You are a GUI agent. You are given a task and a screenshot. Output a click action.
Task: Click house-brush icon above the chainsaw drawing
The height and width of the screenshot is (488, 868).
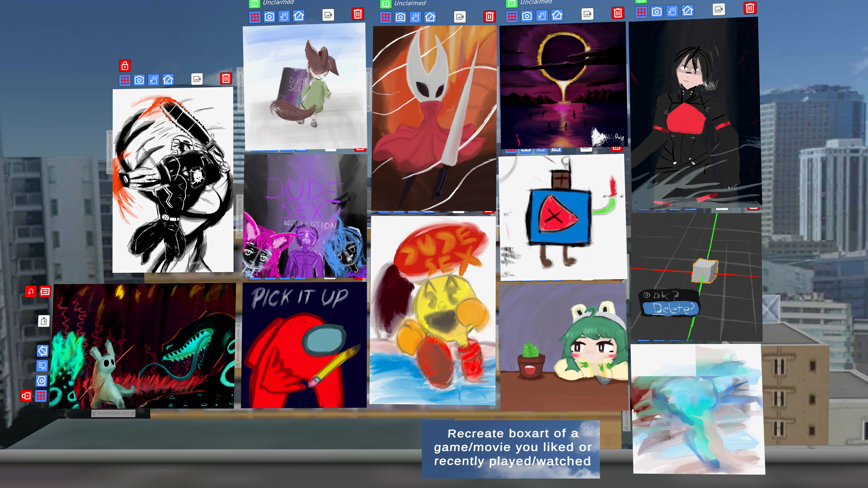(168, 80)
